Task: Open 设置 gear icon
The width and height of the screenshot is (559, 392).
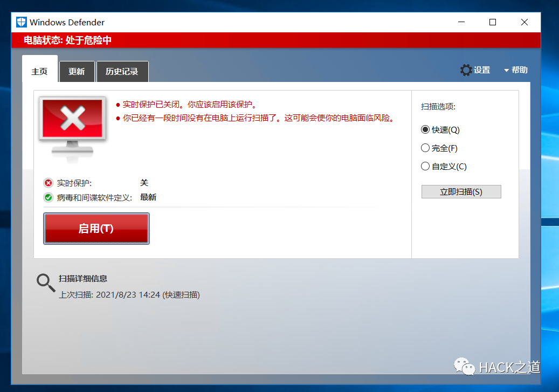Action: point(466,70)
